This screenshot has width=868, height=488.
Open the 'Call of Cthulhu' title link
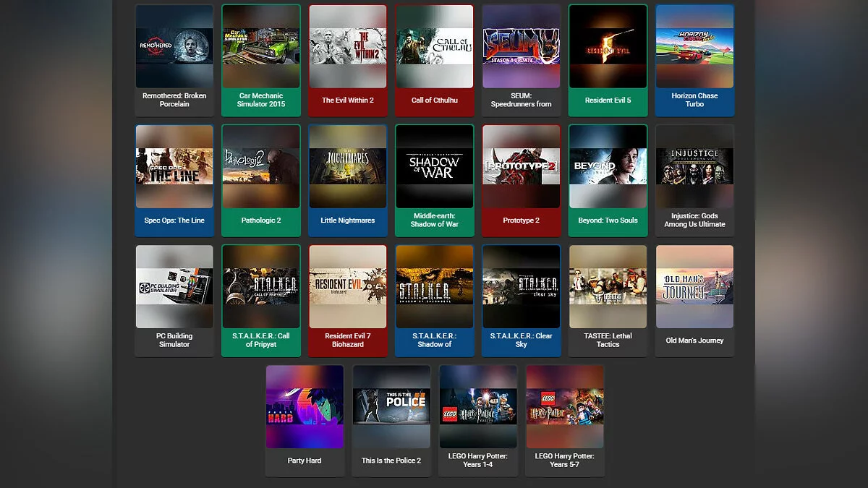[435, 100]
